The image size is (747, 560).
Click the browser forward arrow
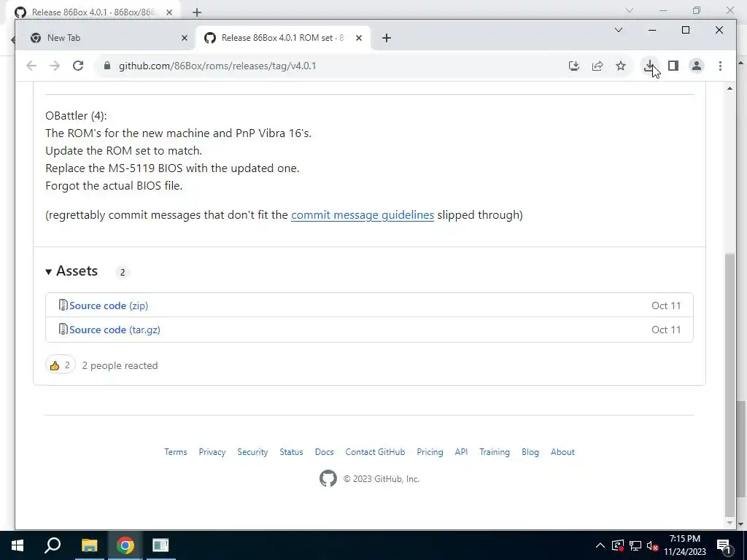[55, 66]
